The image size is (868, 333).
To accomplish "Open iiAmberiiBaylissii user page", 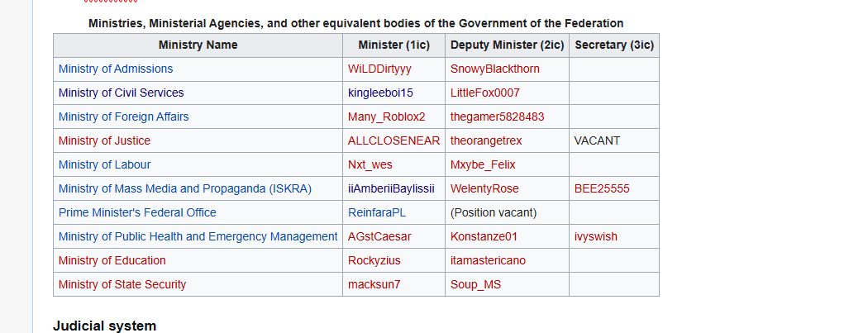I will pos(391,188).
